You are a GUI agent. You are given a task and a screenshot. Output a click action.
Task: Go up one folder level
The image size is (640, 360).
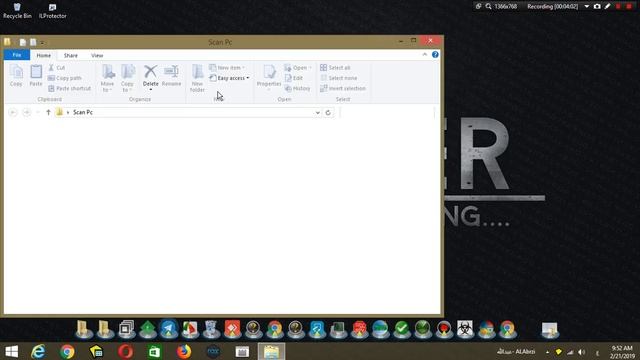point(48,112)
